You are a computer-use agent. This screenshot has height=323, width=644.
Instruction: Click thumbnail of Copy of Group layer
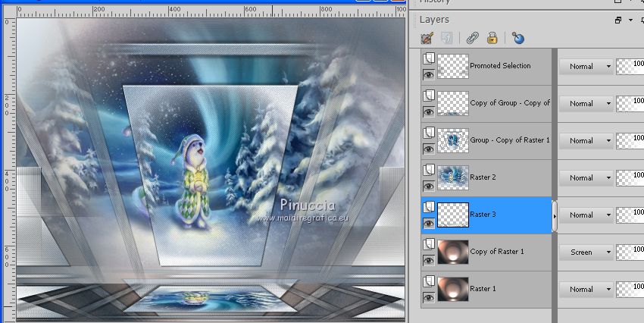(x=453, y=104)
